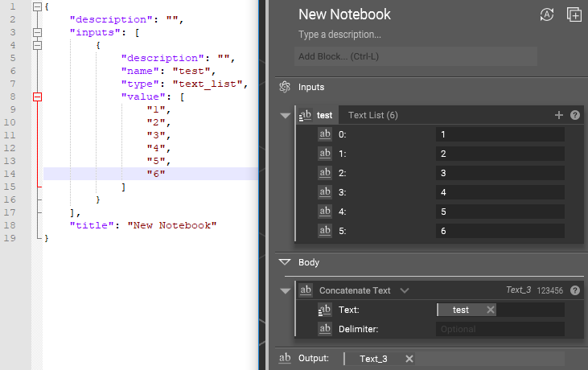Click the Text List (6) type label
Viewport: 588px width, 370px height.
click(372, 115)
